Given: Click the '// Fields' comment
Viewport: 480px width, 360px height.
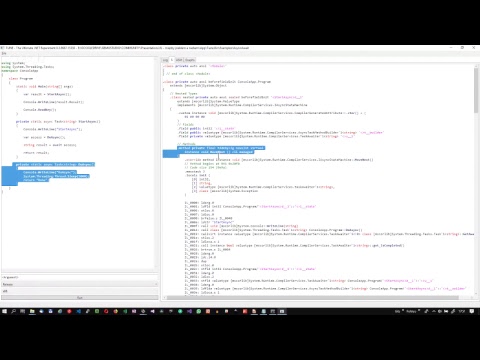Looking at the screenshot, I should point(185,125).
